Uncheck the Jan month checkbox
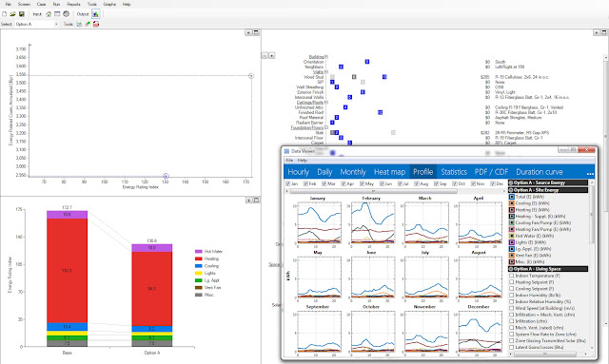Image resolution: width=609 pixels, height=364 pixels. [287, 183]
